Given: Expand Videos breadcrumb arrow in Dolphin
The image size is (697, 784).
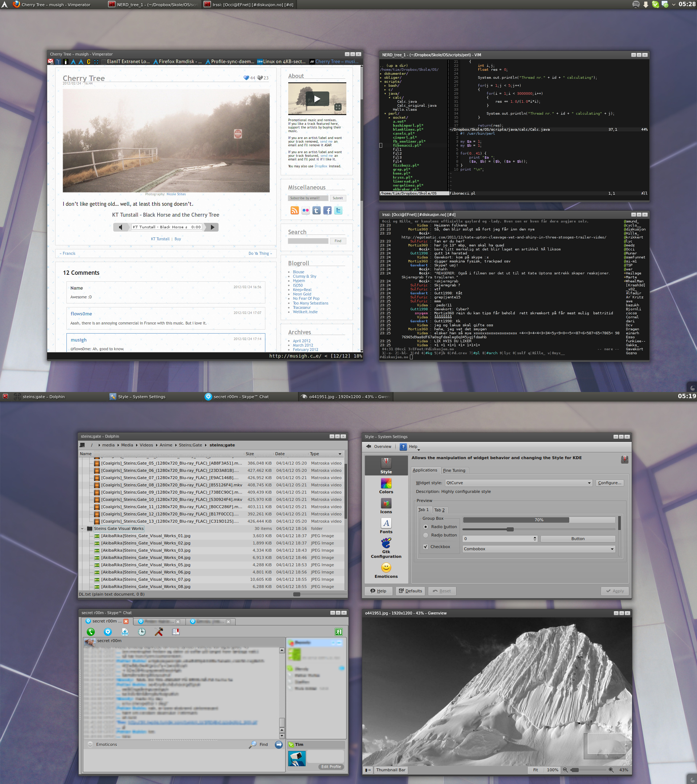Looking at the screenshot, I should click(x=157, y=445).
